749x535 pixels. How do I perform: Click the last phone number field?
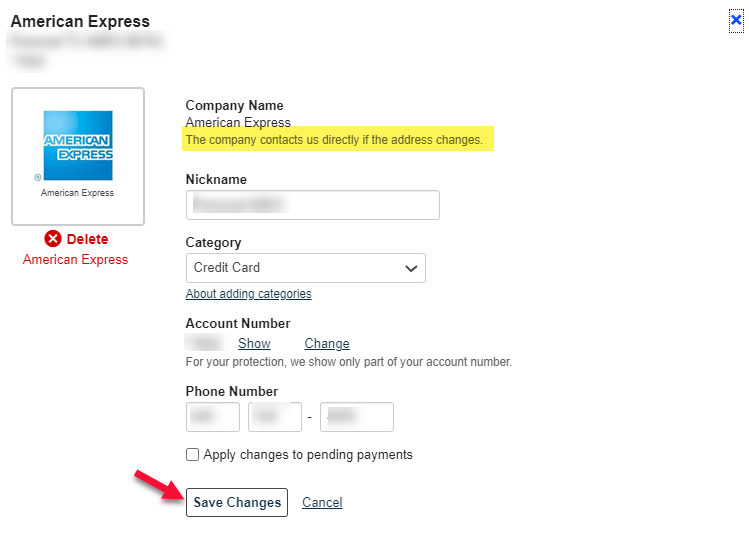click(356, 416)
